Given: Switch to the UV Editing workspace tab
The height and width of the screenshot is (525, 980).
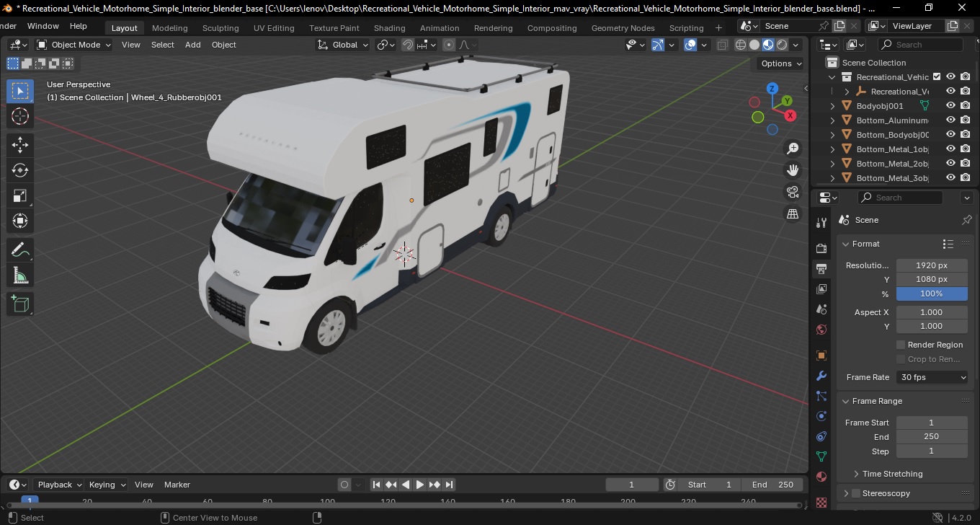Looking at the screenshot, I should click(274, 28).
